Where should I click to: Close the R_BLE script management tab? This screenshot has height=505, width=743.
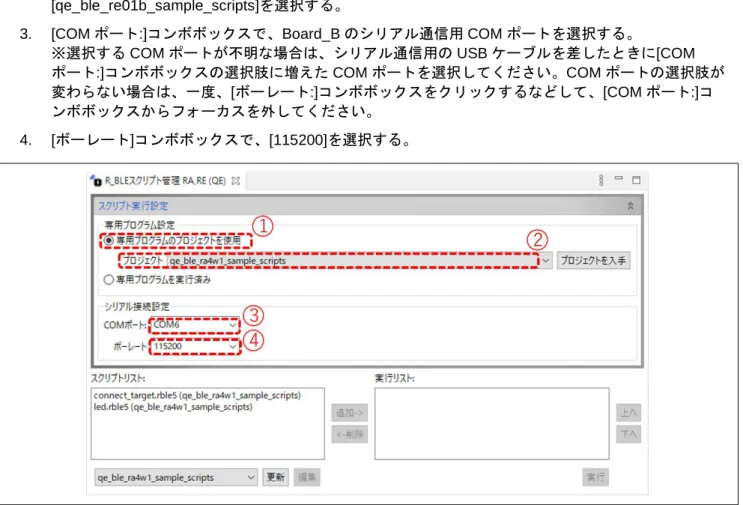tap(236, 181)
